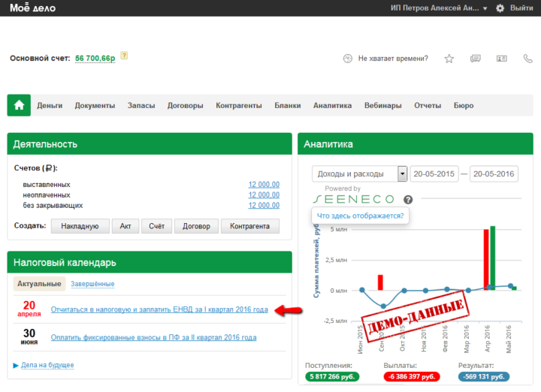Viewport: 541px width, 392px height.
Task: Open the chat messages icon
Action: tap(476, 59)
